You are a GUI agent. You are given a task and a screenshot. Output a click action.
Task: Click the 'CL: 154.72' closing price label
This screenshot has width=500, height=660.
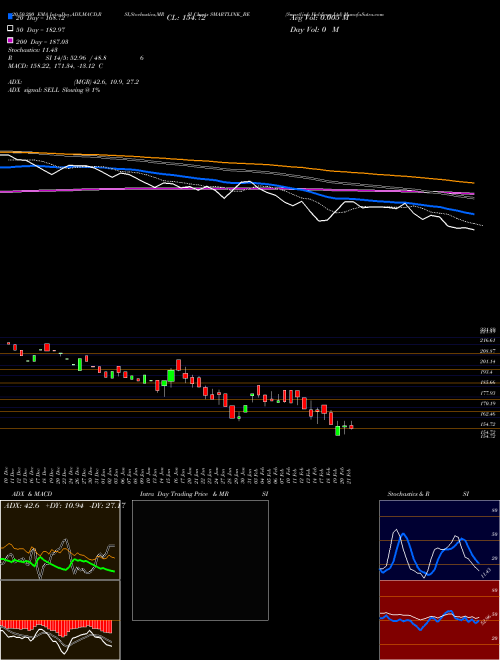(186, 18)
